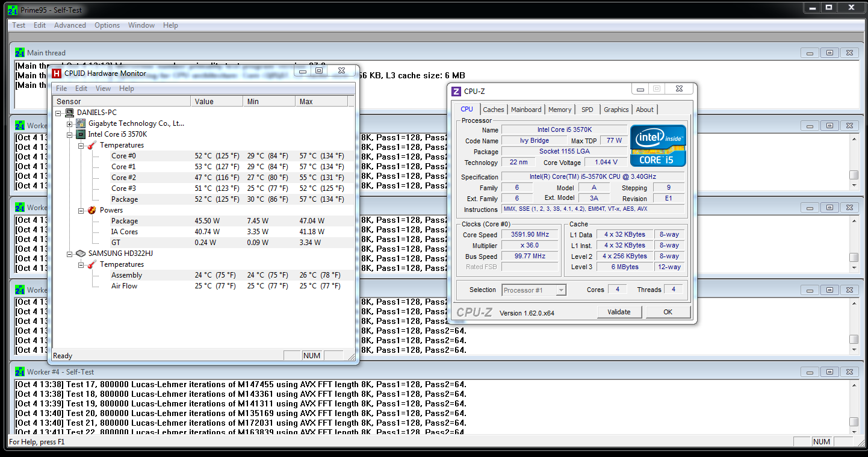Image resolution: width=868 pixels, height=457 pixels.
Task: Switch to the Caches tab in CPU-Z
Action: (494, 110)
